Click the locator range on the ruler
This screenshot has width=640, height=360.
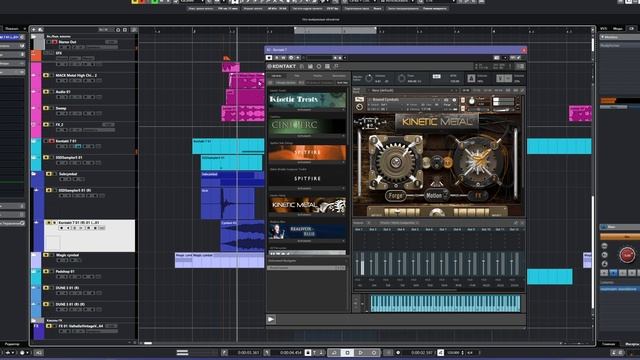point(335,31)
